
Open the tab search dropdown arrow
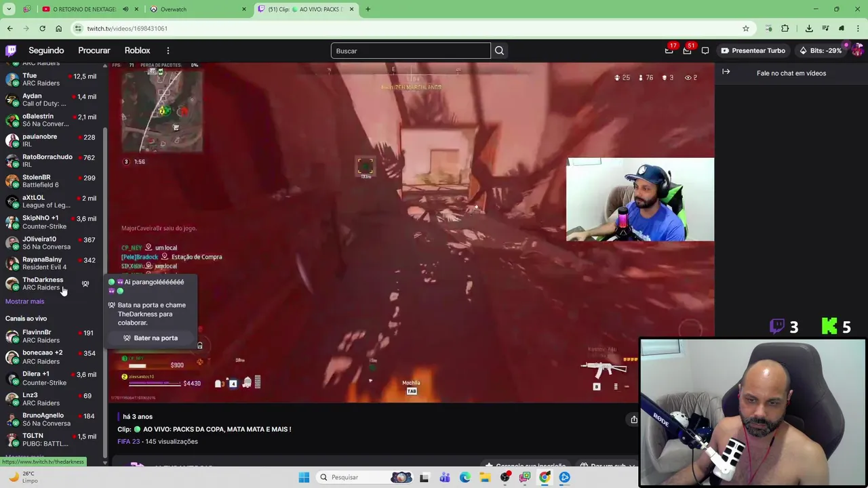9,9
